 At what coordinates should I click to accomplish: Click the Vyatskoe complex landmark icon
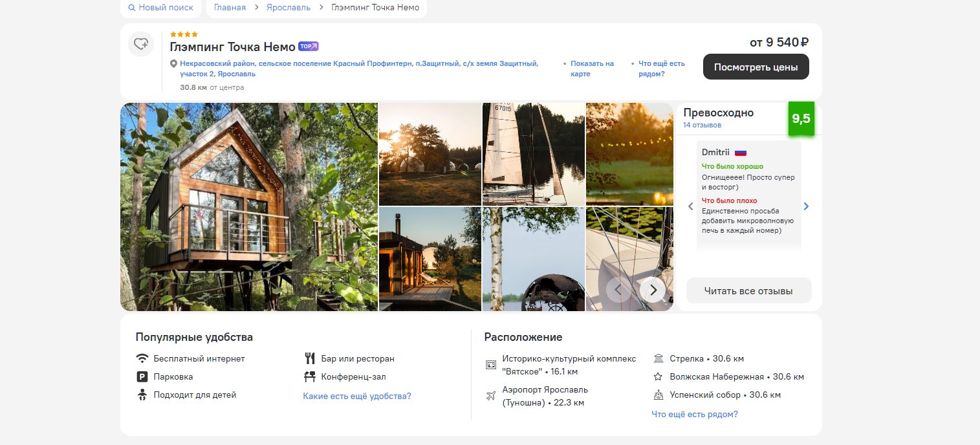pyautogui.click(x=491, y=365)
